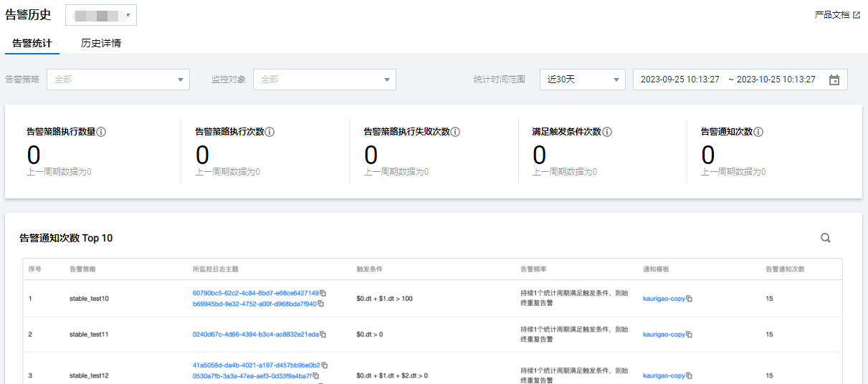Switch to the 历史详情 tab
This screenshot has width=868, height=384.
coord(101,43)
